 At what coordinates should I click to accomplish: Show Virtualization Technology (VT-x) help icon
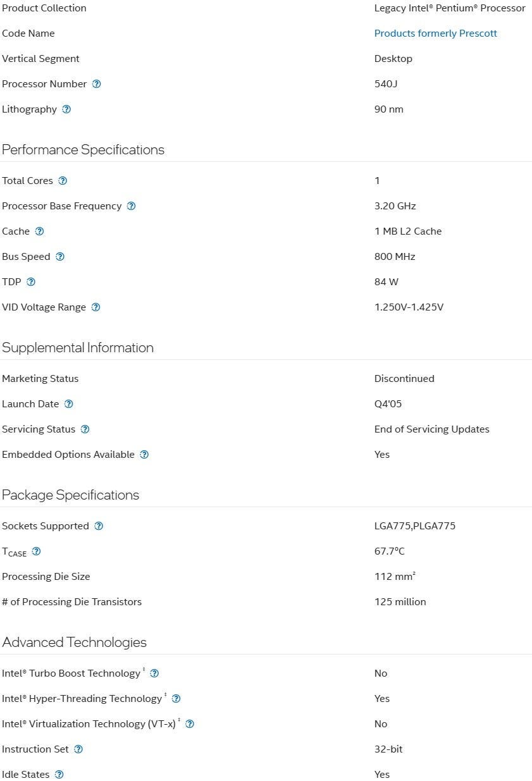(189, 724)
